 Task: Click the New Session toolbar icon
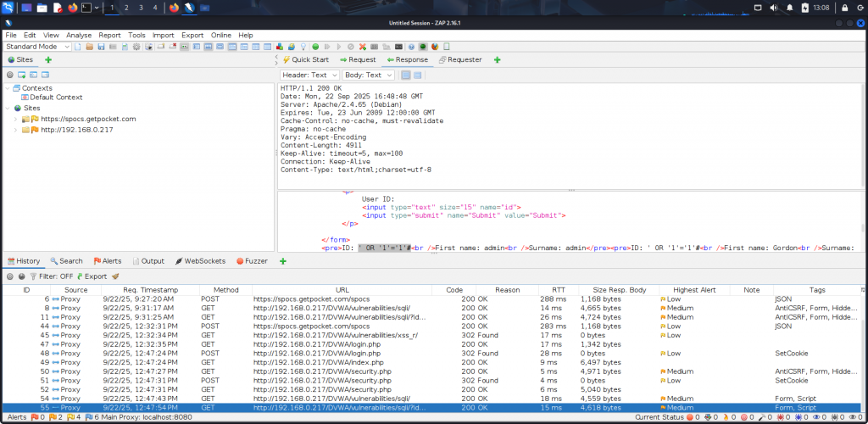[x=78, y=47]
